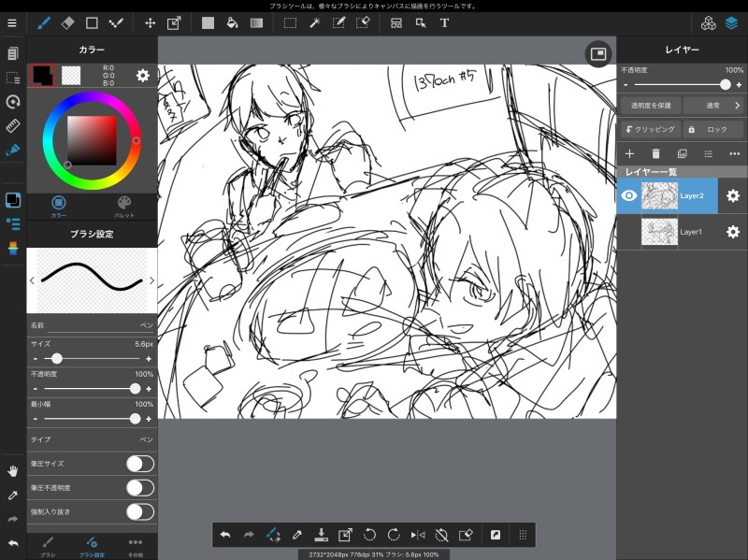Toggle the layer Lock button
The width and height of the screenshot is (748, 560).
[x=713, y=129]
